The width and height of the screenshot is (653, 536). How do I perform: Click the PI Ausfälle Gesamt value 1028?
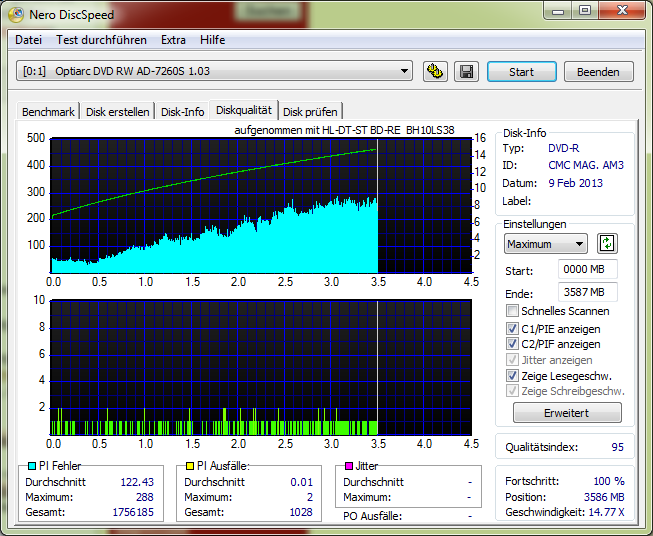coord(301,512)
